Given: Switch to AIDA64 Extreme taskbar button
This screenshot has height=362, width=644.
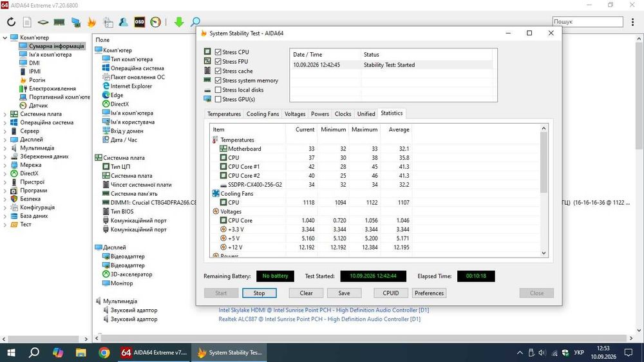Looking at the screenshot, I should point(154,352).
